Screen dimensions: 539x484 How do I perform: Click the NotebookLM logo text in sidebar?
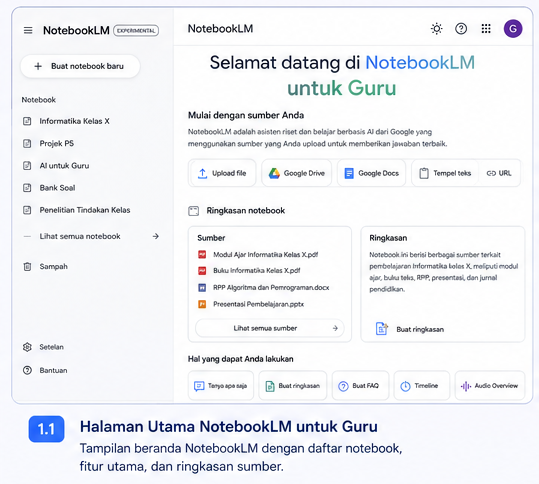pos(76,30)
